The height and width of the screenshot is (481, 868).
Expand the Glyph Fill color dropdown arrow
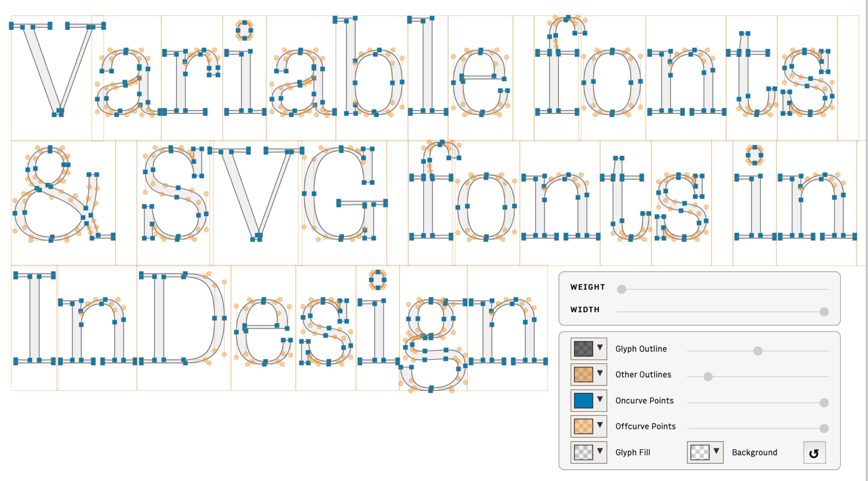(x=600, y=452)
